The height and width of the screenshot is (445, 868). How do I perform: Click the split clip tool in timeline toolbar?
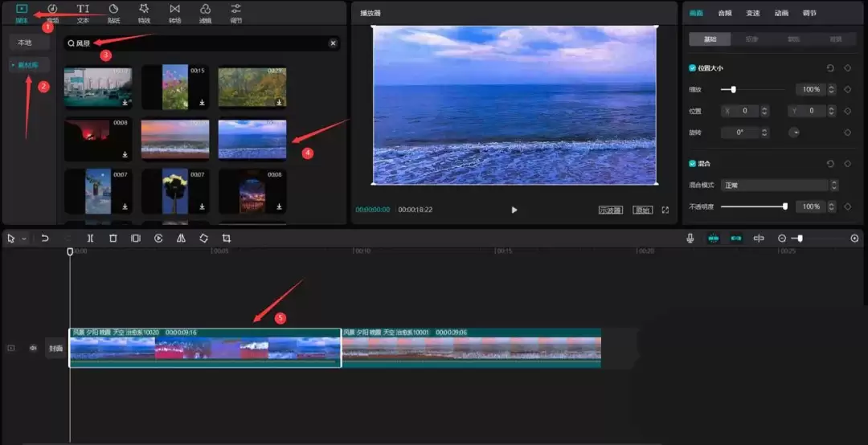point(90,239)
